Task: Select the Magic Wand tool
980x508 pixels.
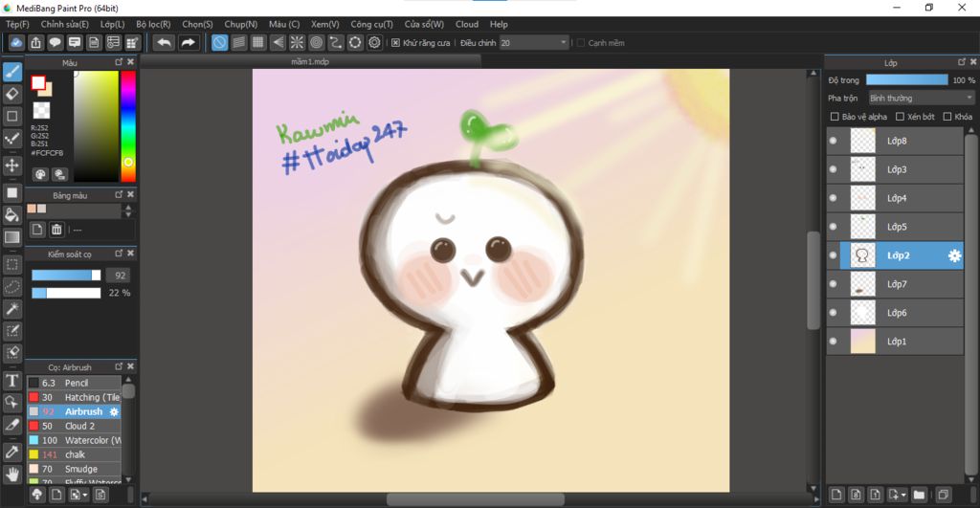Action: 11,309
